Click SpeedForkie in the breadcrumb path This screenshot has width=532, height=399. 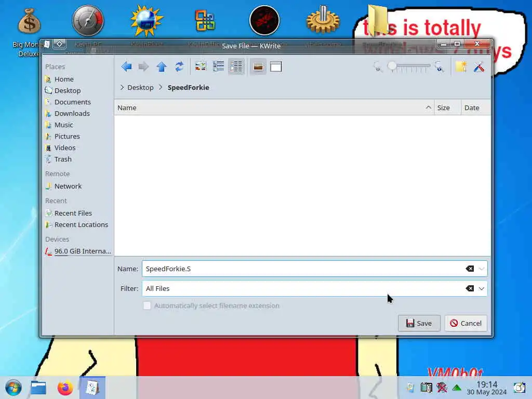click(x=188, y=87)
